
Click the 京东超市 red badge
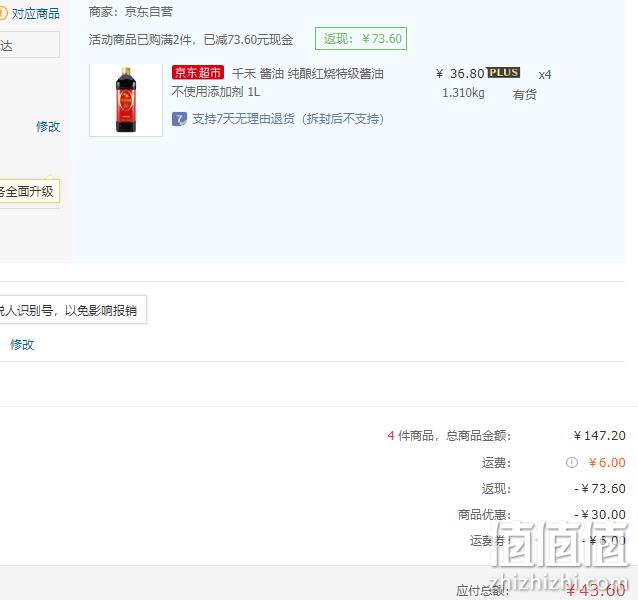tap(198, 72)
